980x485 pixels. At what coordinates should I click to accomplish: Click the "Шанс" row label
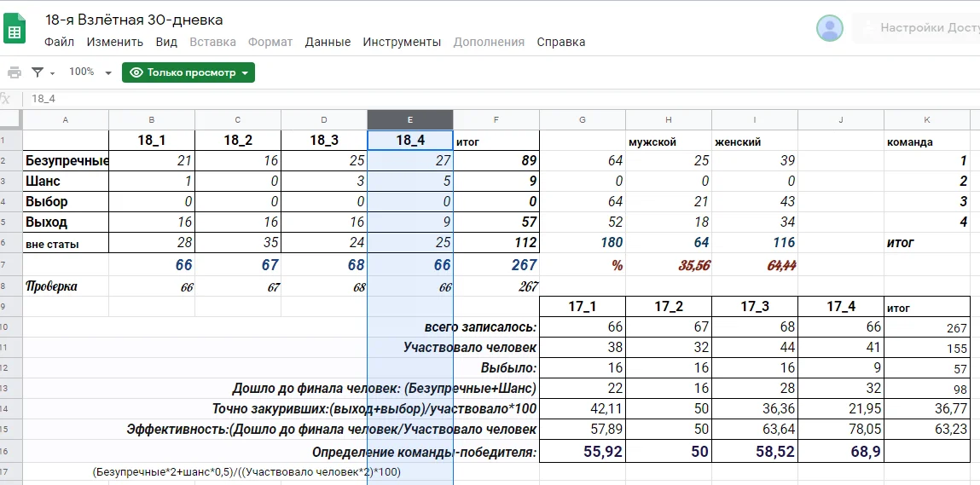[66, 182]
